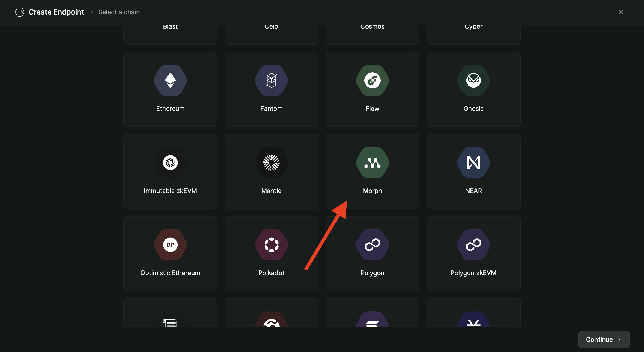Select the dark-blue X-logo chain at bottom
Screen dimensions: 644x352
[473, 312]
